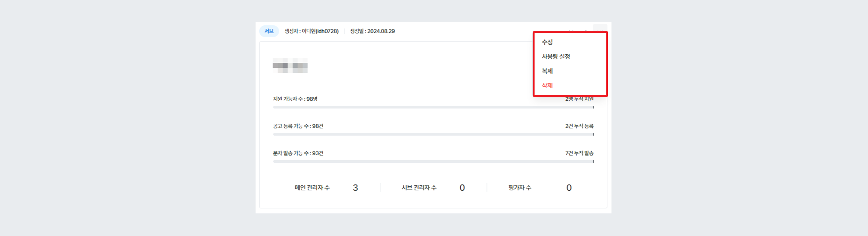
Task: Click 7건 누적 발송 text
Action: [579, 153]
